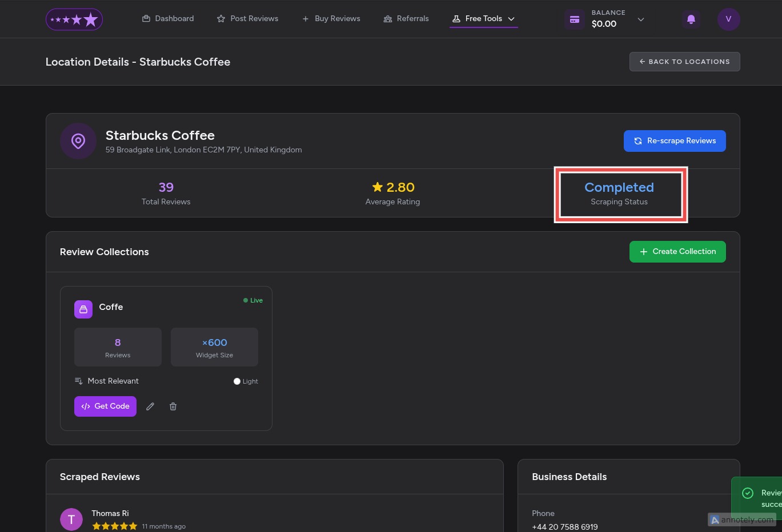Click the 2.80 Average Rating value
Screen dimensions: 782x532
(400, 187)
